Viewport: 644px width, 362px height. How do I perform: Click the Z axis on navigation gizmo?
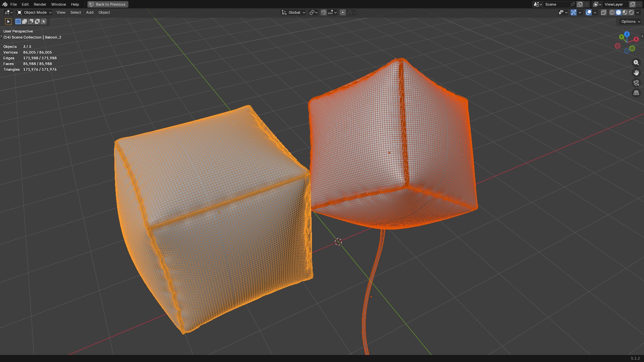pos(627,34)
